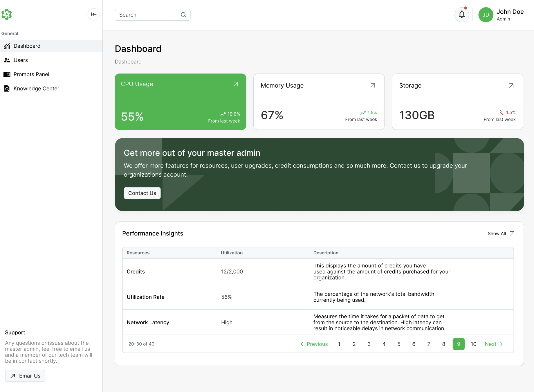Click the Prompts Panel book icon
Viewport: 534px width, 392px height.
[7, 74]
